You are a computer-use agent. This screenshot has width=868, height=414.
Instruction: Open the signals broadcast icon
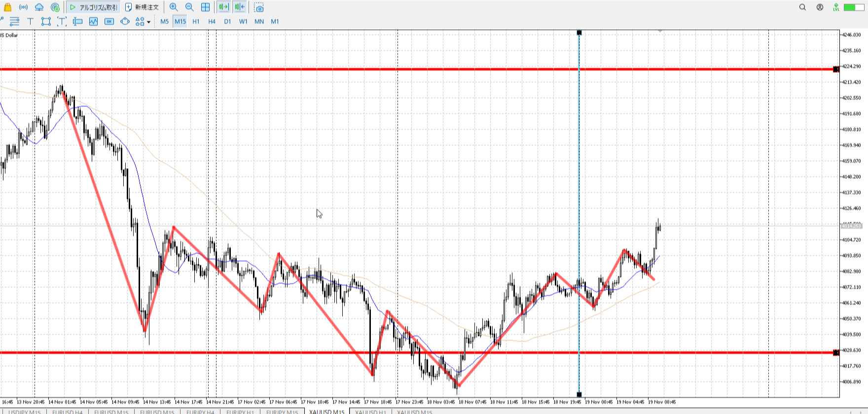coord(23,7)
